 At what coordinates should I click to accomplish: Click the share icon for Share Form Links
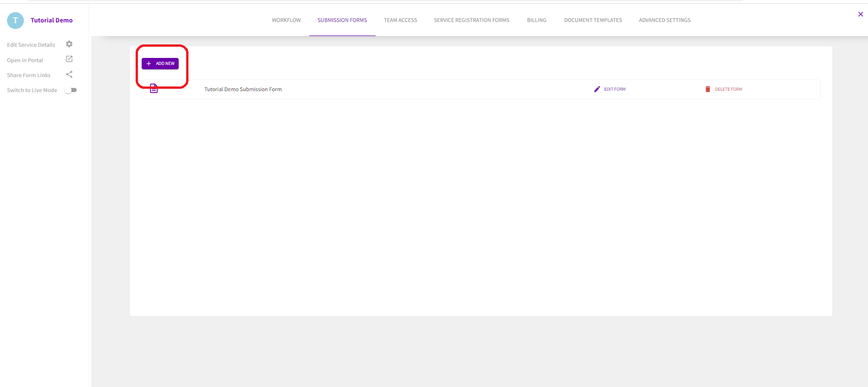[69, 75]
